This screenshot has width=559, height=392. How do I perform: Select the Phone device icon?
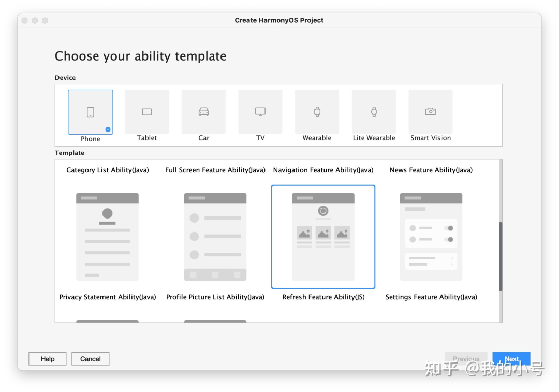(91, 112)
